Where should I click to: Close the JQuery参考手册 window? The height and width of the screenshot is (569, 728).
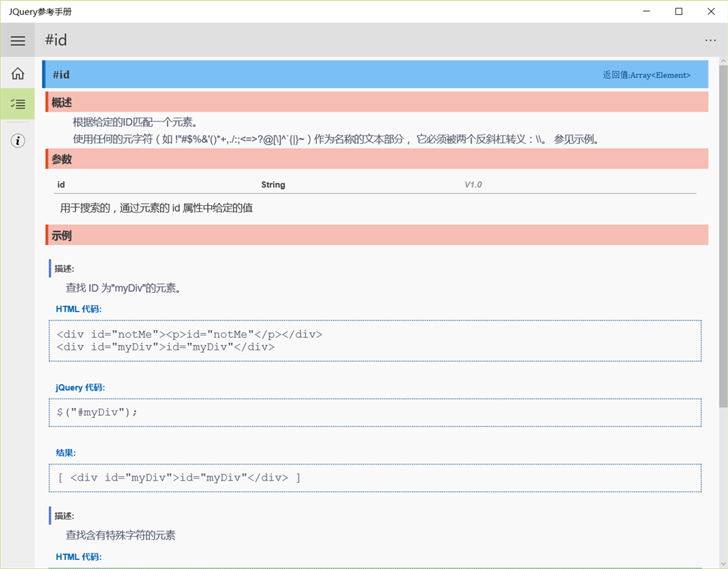point(711,11)
